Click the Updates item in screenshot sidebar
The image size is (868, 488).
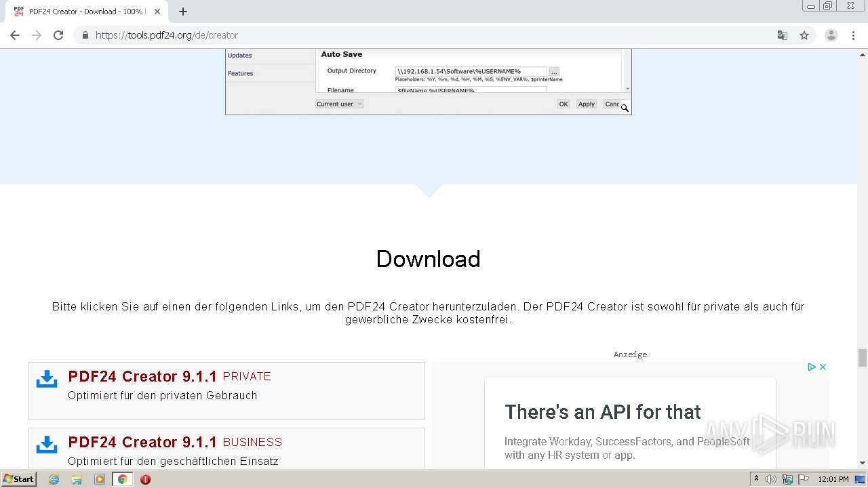tap(240, 56)
